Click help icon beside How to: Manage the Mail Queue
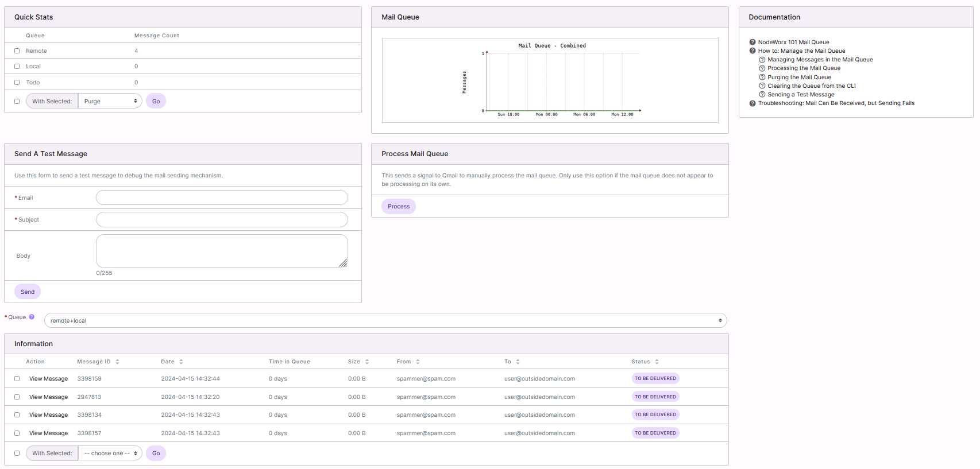The image size is (980, 469). [752, 51]
